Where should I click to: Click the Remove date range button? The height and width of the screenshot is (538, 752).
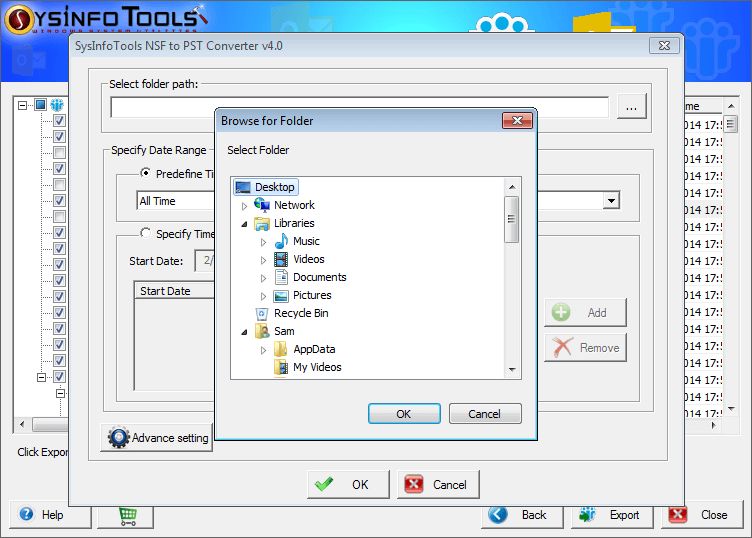tap(585, 348)
